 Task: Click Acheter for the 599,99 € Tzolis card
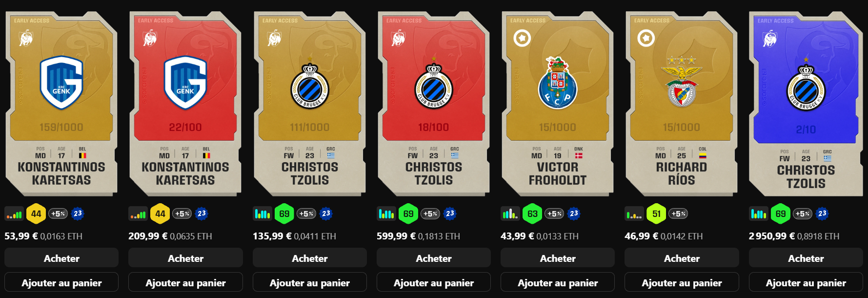click(x=434, y=258)
